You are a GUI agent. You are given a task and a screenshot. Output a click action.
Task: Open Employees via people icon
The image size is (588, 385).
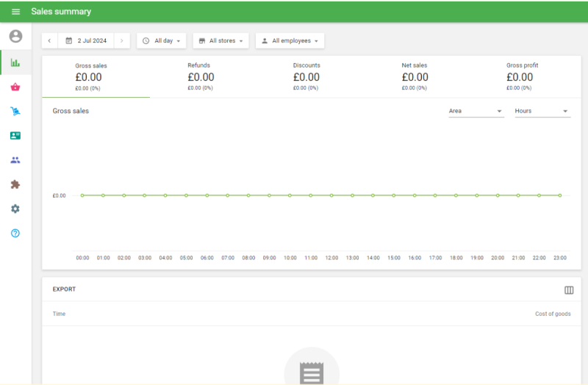15,160
